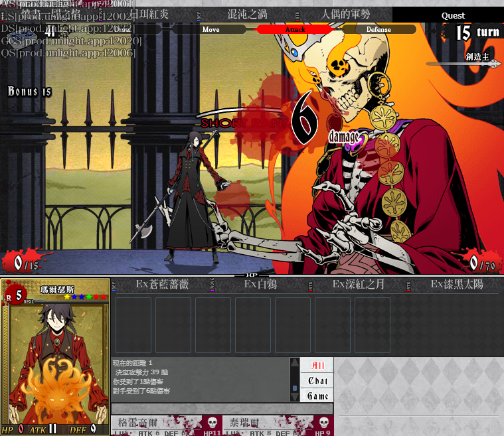Screen dimensions: 504x436
Task: Select the 格雷高爾 party member card
Action: pos(167,426)
